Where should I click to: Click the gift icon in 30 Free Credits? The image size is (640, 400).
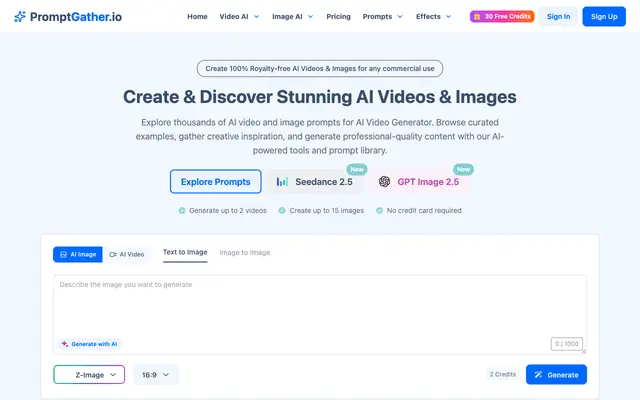click(x=477, y=17)
